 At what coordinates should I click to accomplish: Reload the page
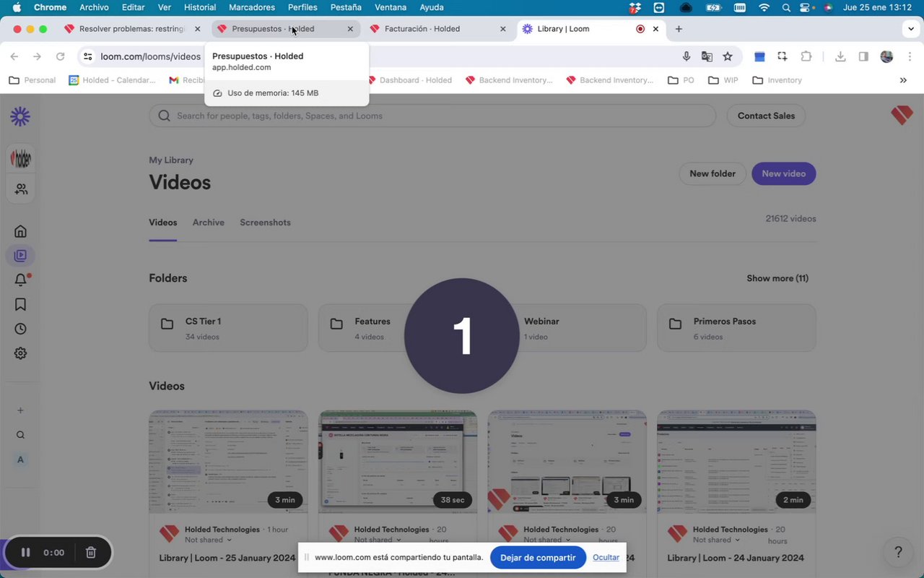pyautogui.click(x=61, y=56)
